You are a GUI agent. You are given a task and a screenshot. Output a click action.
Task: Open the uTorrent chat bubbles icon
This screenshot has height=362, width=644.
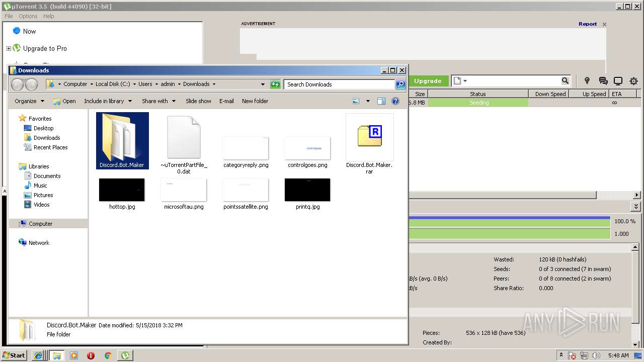tap(603, 81)
